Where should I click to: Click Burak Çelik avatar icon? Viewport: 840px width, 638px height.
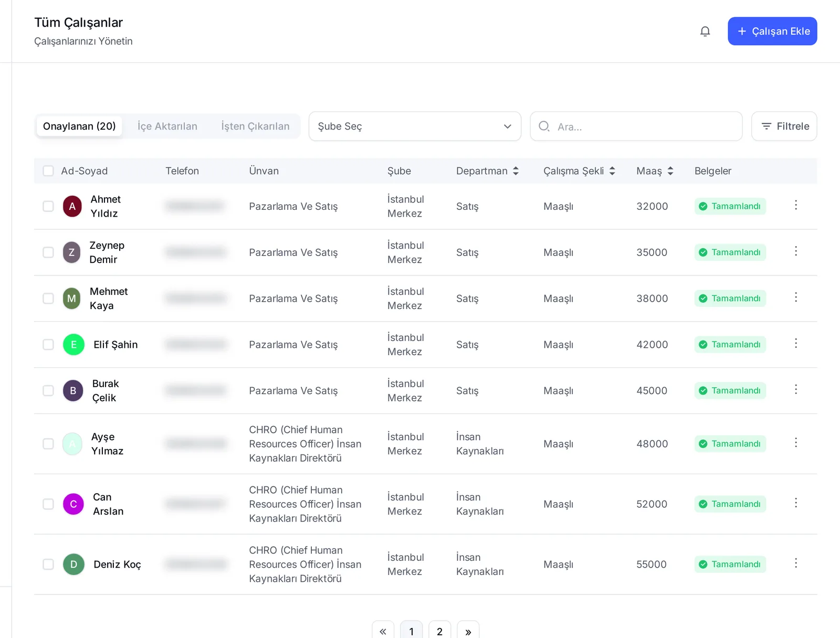coord(73,391)
